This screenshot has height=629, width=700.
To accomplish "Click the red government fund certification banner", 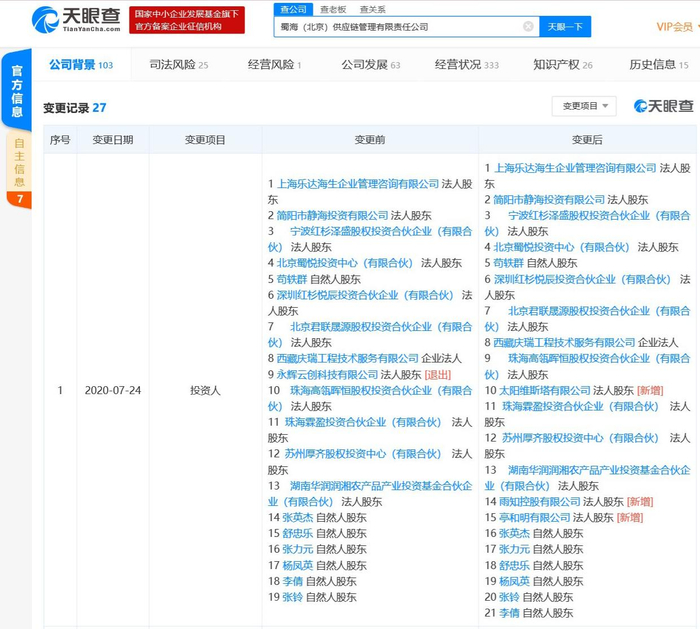I will coord(187,19).
